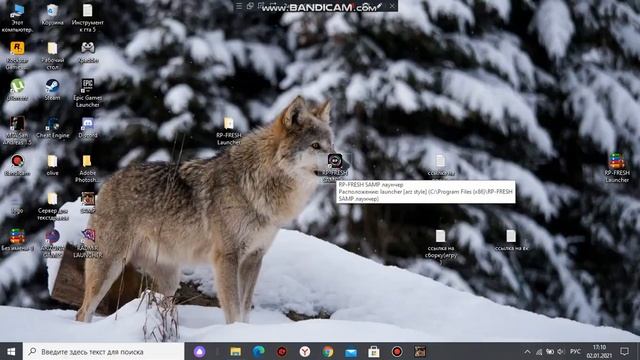Select the RP-FRESH Launcher archive at right
Viewport: 640px width, 360px height.
(617, 167)
